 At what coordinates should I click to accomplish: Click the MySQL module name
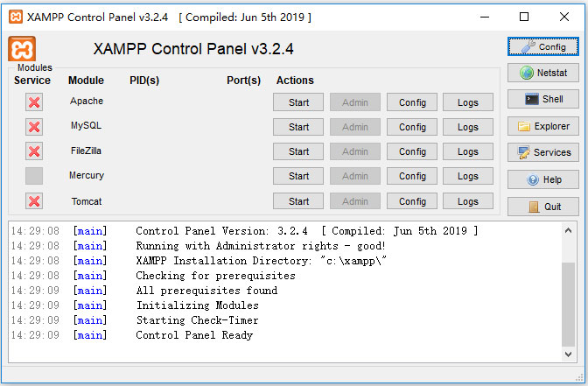click(87, 125)
